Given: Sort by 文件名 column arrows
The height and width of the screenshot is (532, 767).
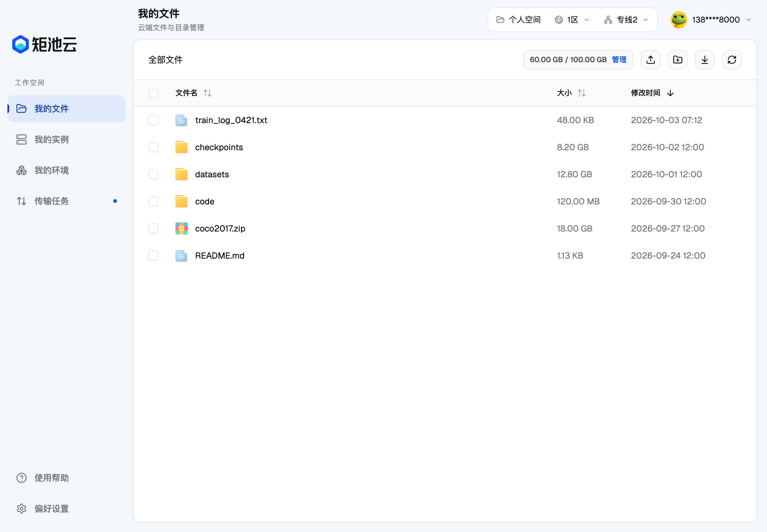Looking at the screenshot, I should [207, 93].
